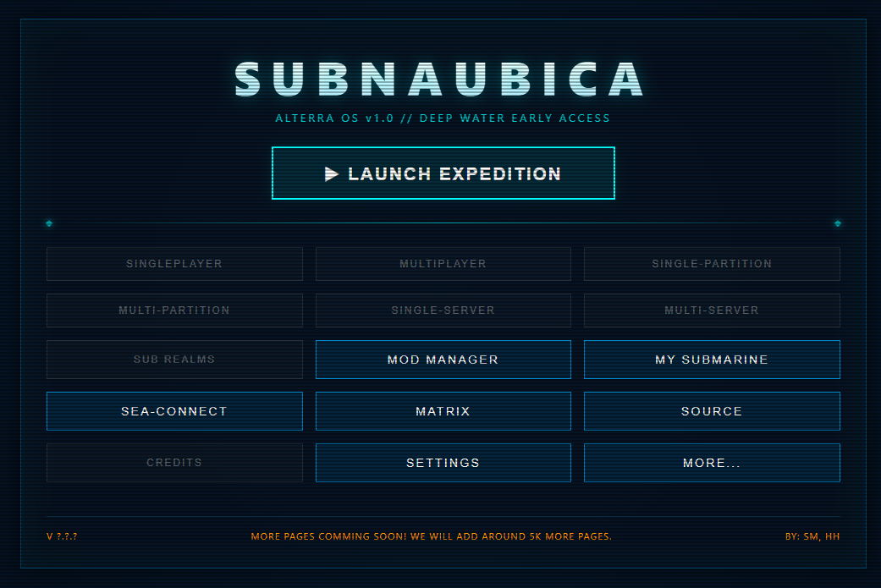The image size is (881, 588).
Task: Click the BY: SM, HH credit text
Action: click(x=812, y=536)
